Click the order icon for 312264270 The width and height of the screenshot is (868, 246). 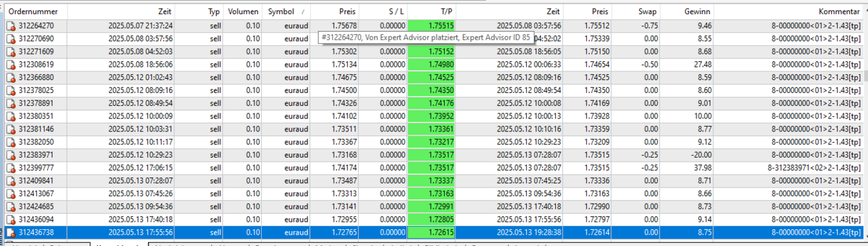click(11, 26)
